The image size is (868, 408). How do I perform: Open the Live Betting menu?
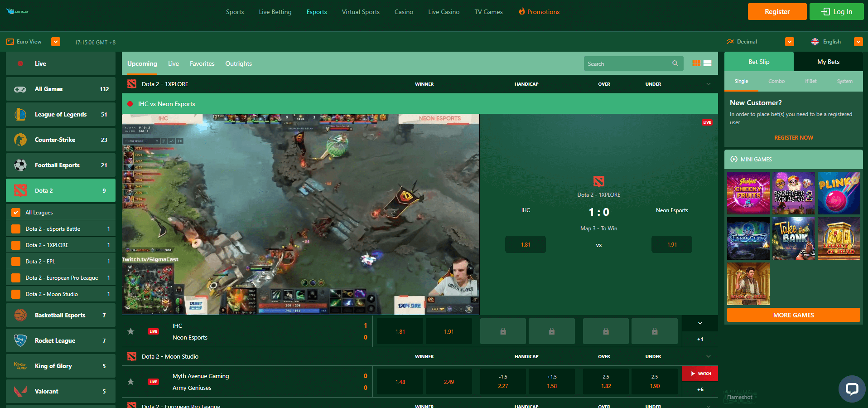pyautogui.click(x=275, y=12)
